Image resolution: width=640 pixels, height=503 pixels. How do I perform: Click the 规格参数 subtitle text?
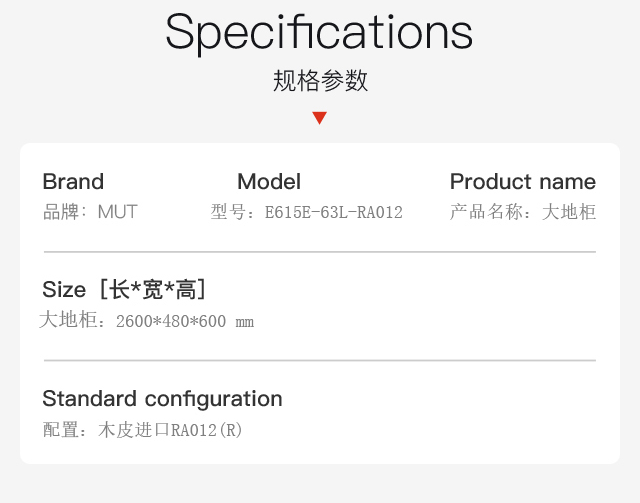(x=320, y=80)
